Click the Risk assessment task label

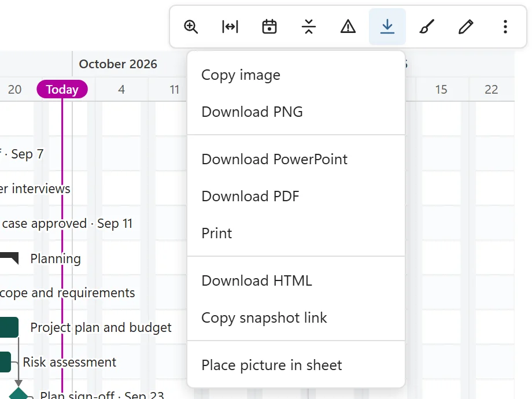(69, 362)
